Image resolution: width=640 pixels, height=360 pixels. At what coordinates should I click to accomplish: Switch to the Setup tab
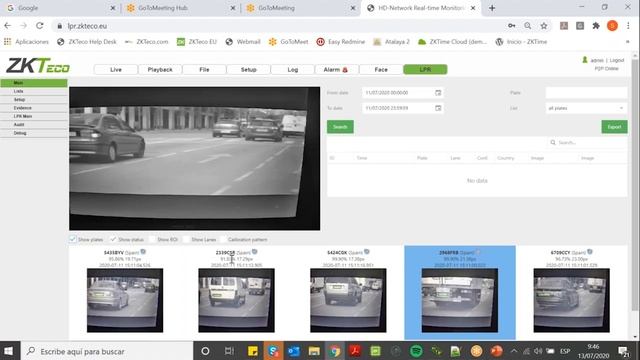(249, 70)
